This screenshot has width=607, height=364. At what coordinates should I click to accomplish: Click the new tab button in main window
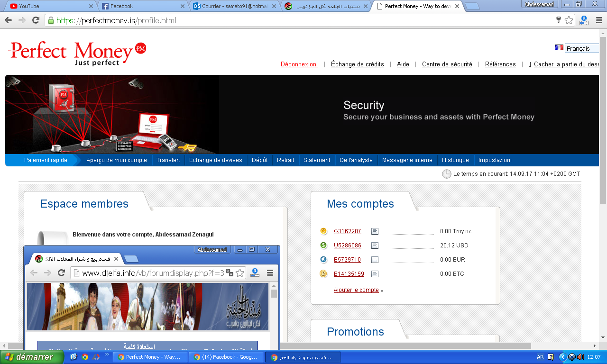(472, 7)
